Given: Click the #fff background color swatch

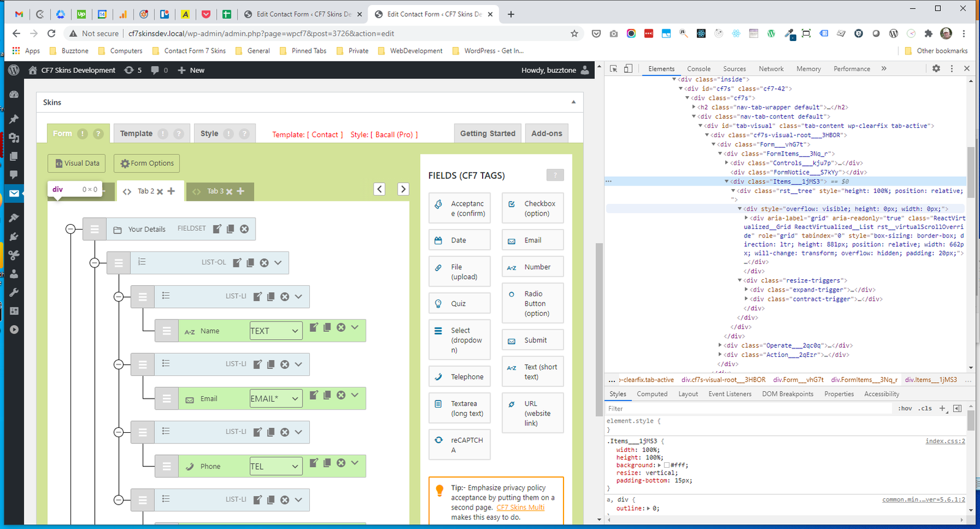Looking at the screenshot, I should click(x=667, y=465).
